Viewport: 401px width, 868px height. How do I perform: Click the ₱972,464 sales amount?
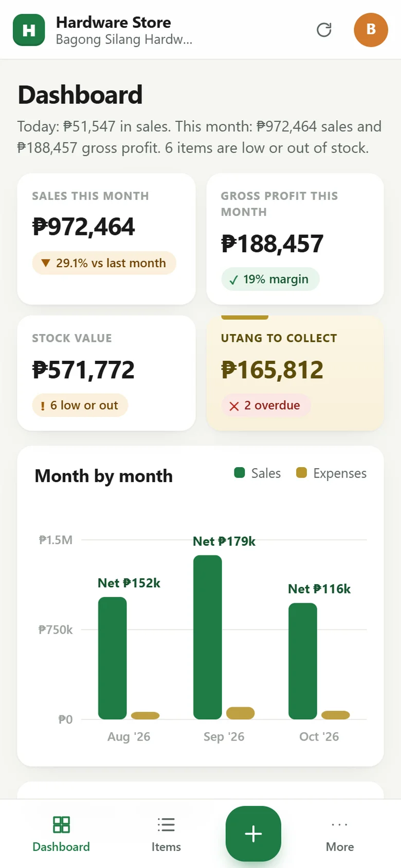(84, 227)
